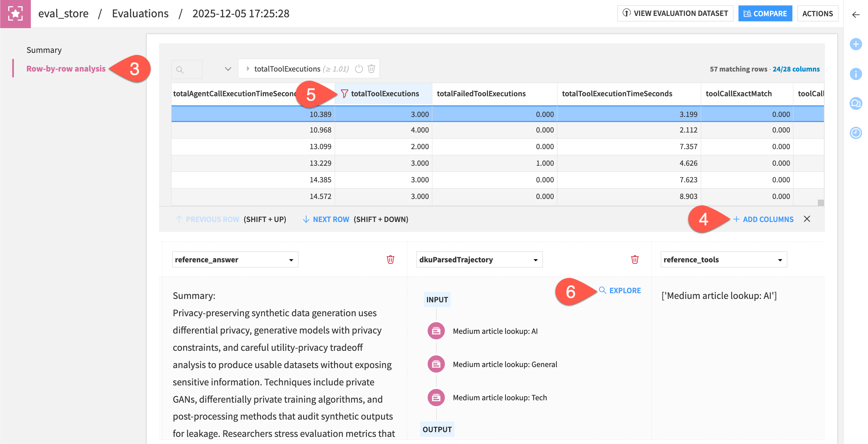Remove the dkuParsedTrajectory column using its trash icon
The width and height of the screenshot is (868, 444).
(x=635, y=260)
